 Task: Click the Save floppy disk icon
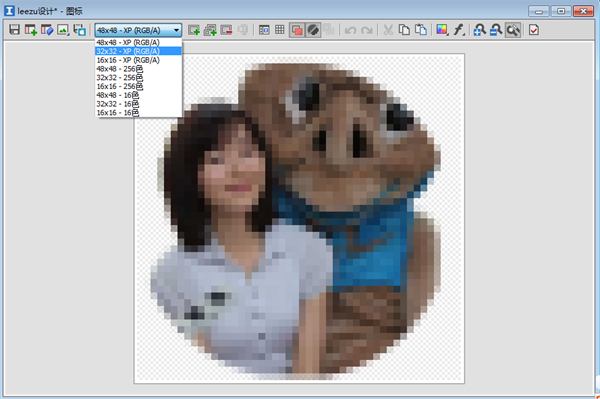coord(15,30)
